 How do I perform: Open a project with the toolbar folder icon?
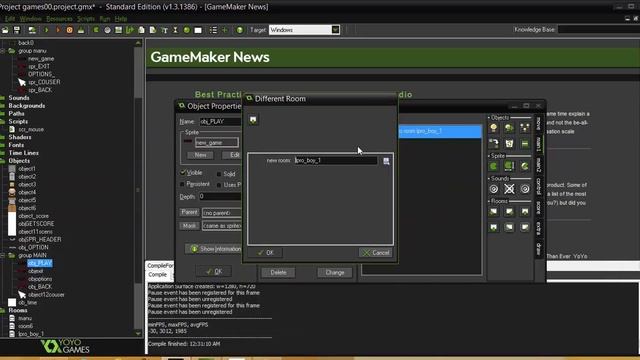[5, 30]
